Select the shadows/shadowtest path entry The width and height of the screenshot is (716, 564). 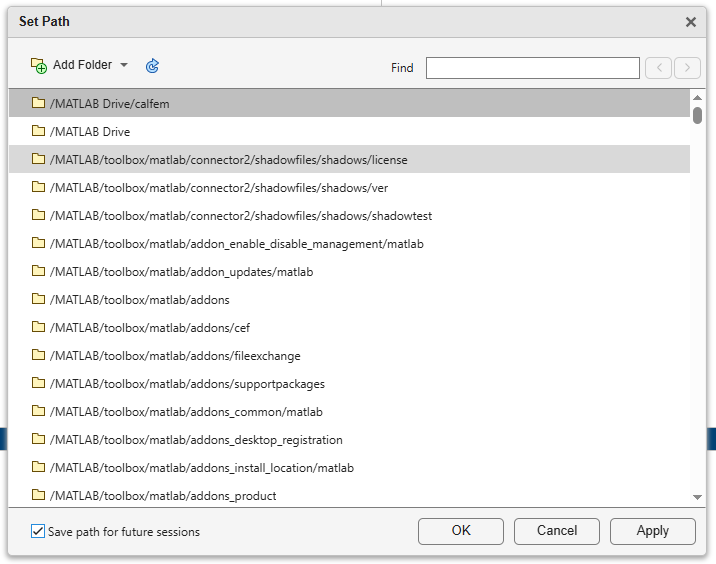click(349, 215)
